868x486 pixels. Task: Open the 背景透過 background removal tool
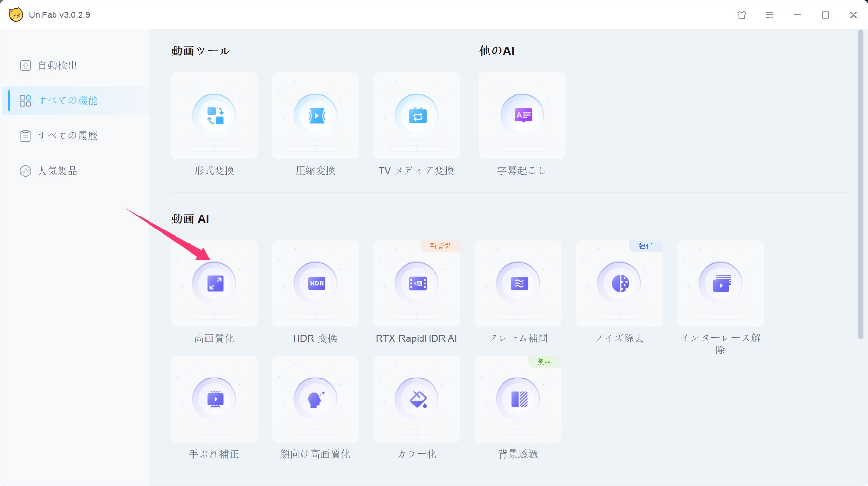(x=517, y=399)
